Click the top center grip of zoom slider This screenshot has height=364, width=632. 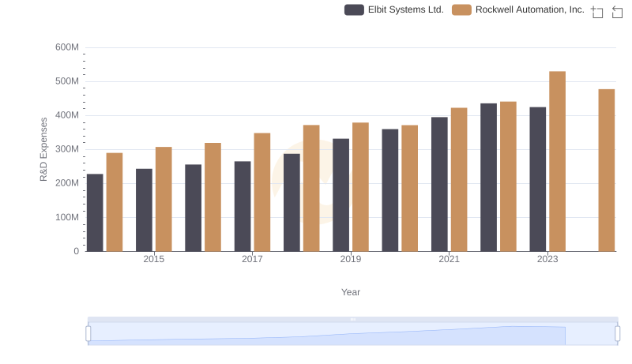pos(352,319)
